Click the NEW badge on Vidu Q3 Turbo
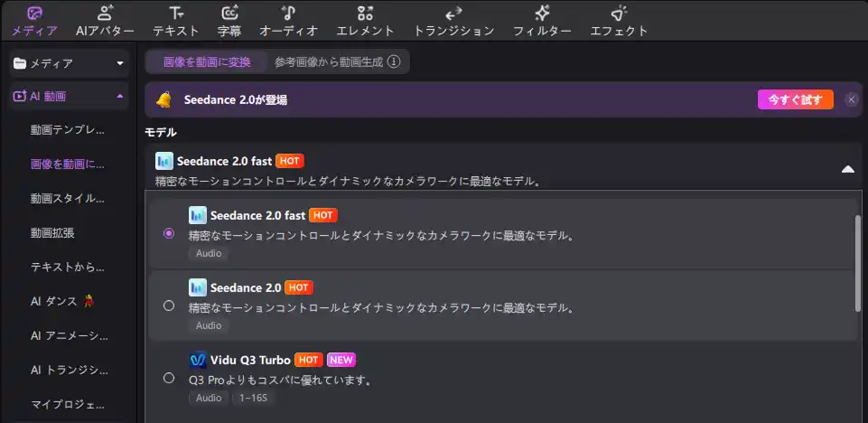The image size is (868, 423). coord(341,360)
